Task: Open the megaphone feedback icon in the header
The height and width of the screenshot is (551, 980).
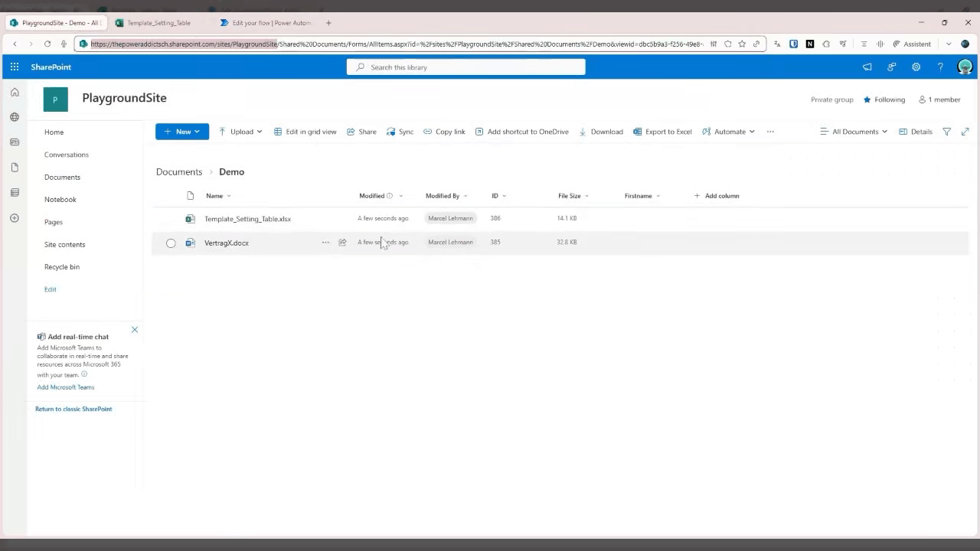Action: 867,67
